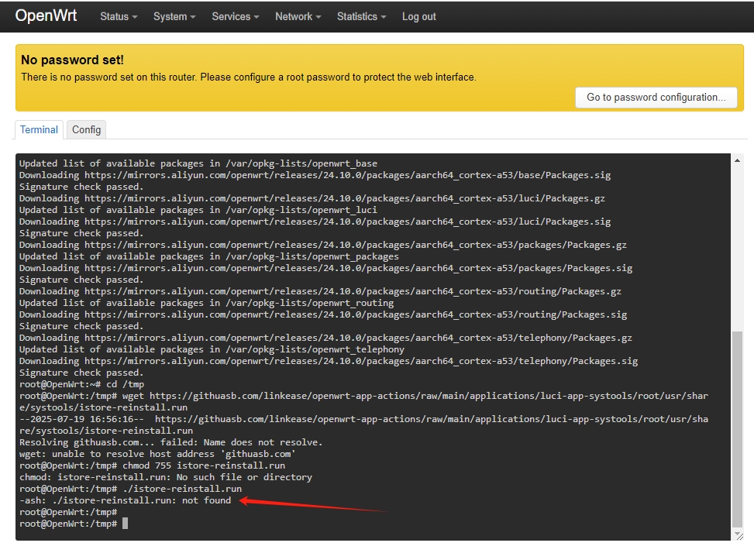Click the telephony/Packages.sig download line
The width and height of the screenshot is (754, 560).
click(329, 361)
